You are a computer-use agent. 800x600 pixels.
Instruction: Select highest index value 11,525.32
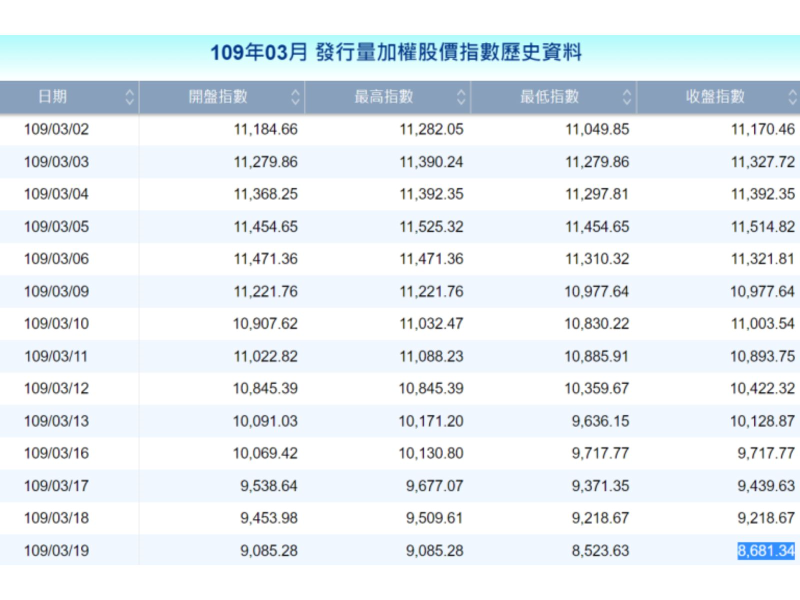(431, 226)
